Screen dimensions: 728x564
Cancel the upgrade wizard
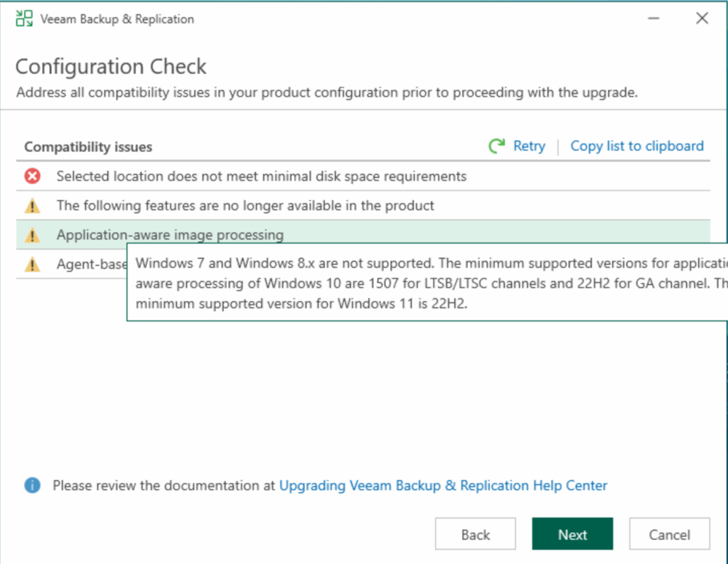point(669,535)
